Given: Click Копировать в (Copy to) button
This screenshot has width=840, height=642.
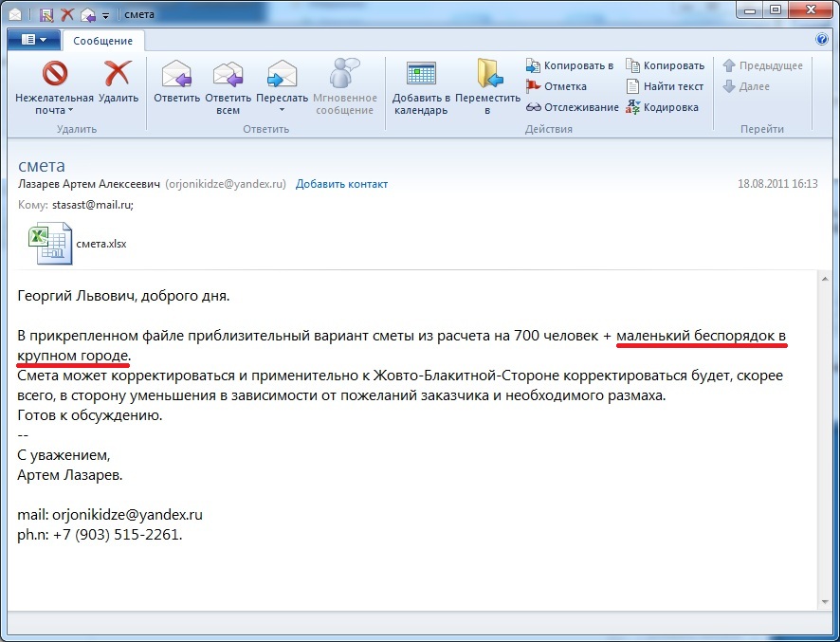Looking at the screenshot, I should [x=570, y=65].
